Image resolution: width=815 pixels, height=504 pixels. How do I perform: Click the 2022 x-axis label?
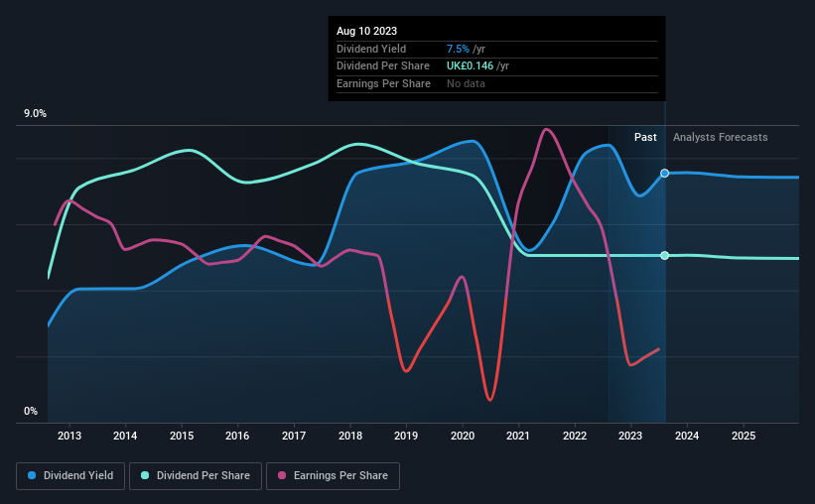pyautogui.click(x=575, y=436)
